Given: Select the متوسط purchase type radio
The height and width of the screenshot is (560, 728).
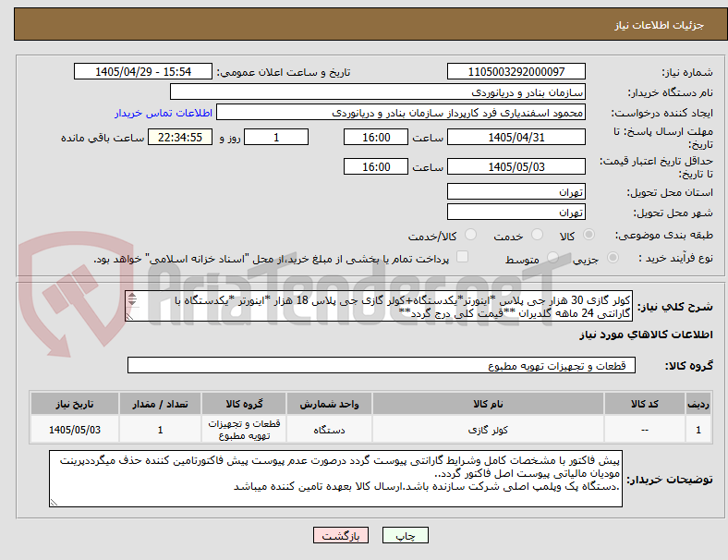Looking at the screenshot, I should tap(552, 258).
